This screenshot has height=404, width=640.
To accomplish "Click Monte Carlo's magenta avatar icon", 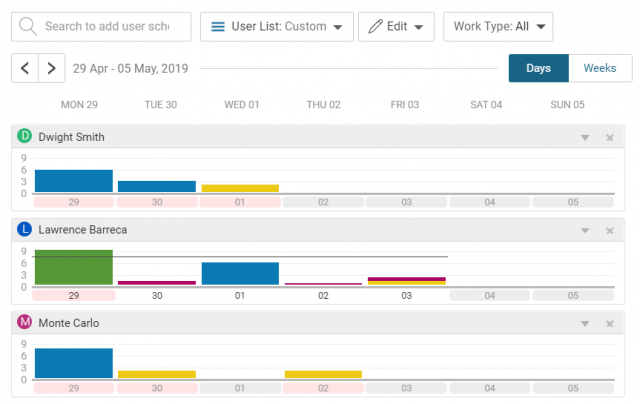I will click(25, 323).
